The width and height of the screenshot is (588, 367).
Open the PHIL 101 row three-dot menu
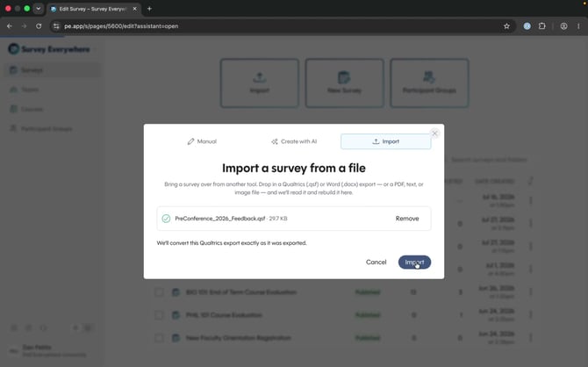click(x=531, y=315)
